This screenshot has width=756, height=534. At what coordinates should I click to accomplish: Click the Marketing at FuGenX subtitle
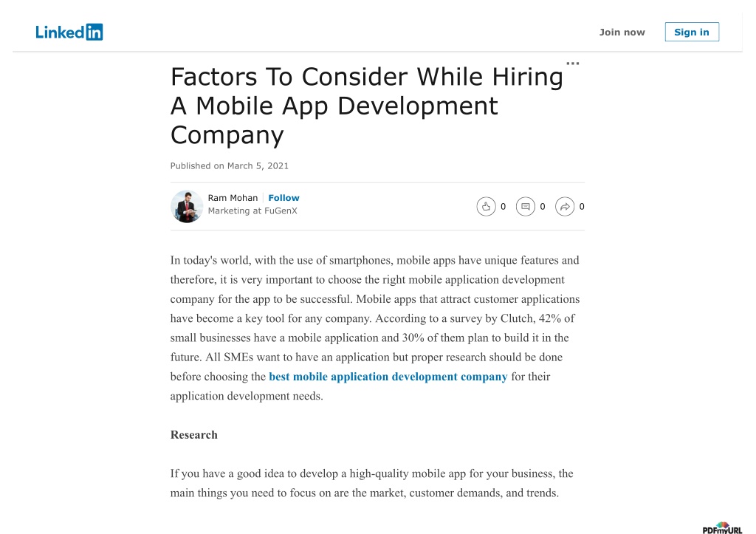(252, 210)
